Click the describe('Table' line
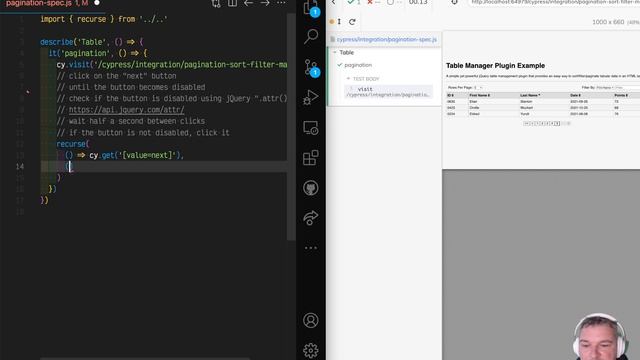 92,42
